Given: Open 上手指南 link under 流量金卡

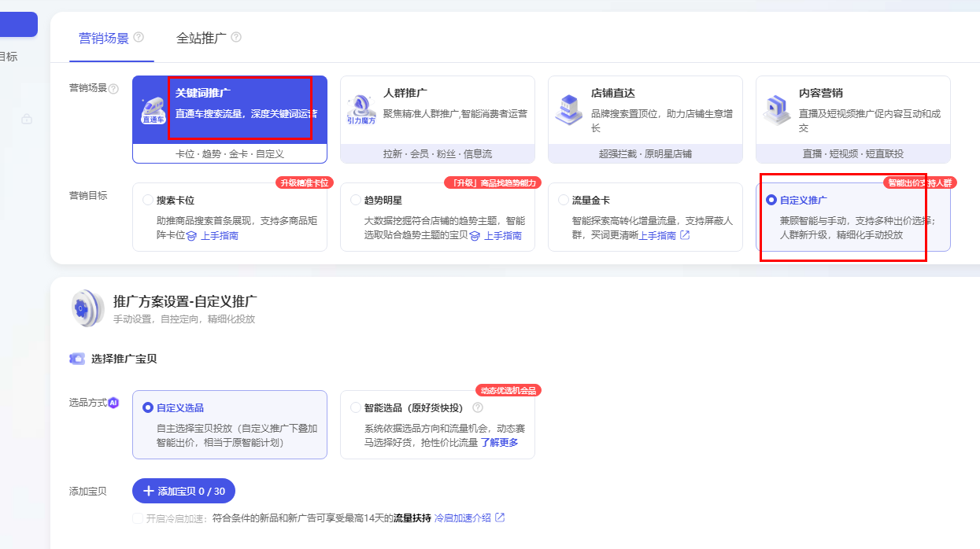Looking at the screenshot, I should tap(657, 235).
